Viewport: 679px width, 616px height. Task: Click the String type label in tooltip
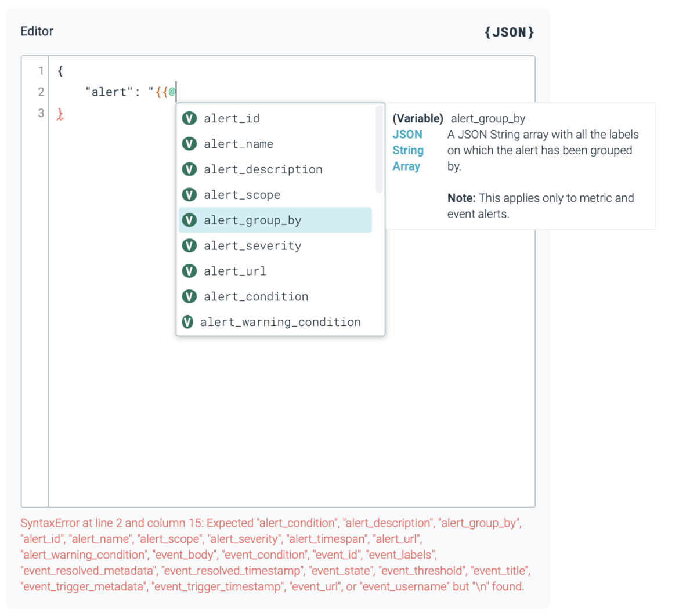408,150
